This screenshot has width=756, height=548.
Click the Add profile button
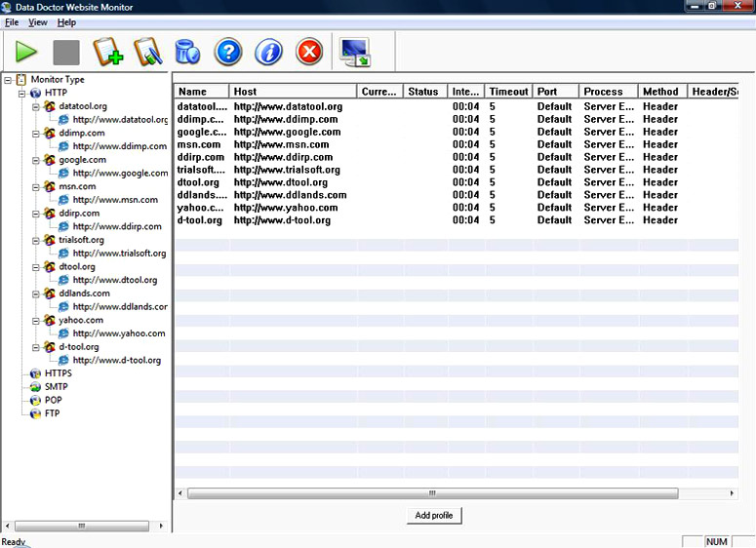click(434, 515)
